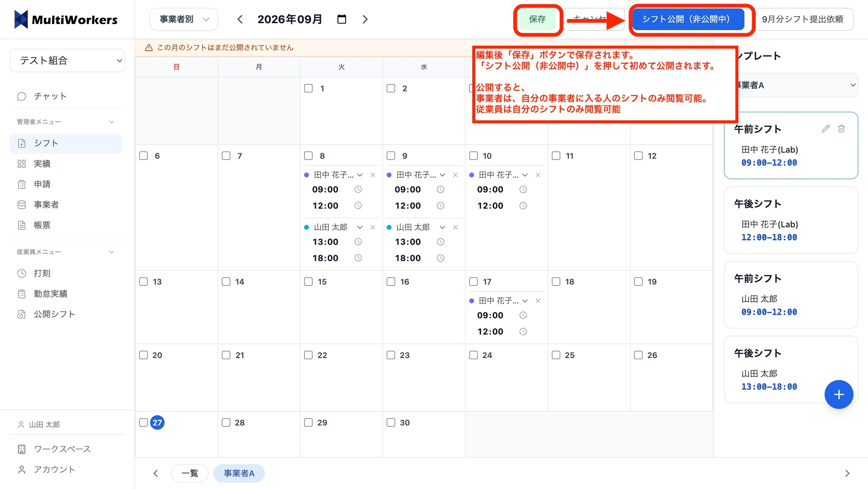Select 午後シフト 山田 太郎 13:00–18:00 template
Image resolution: width=868 pixels, height=489 pixels.
(791, 369)
